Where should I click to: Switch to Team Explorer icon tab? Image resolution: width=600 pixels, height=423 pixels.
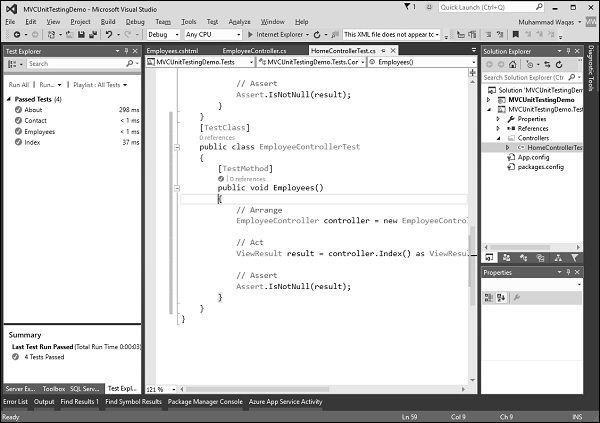(x=507, y=258)
